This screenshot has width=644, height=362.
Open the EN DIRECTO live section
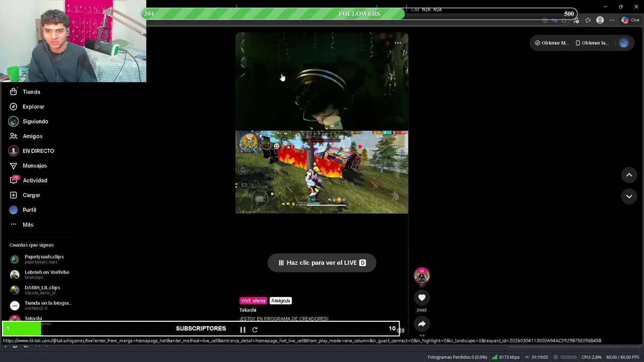pos(31,151)
